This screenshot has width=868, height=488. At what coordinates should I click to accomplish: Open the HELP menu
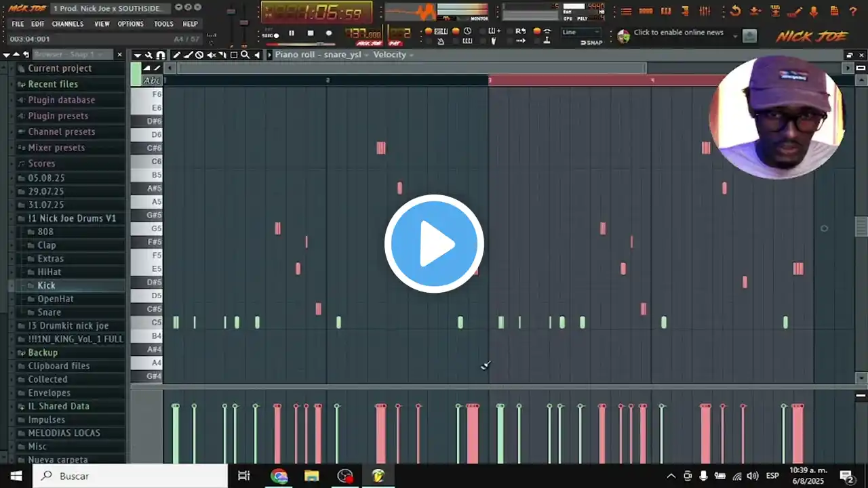190,24
